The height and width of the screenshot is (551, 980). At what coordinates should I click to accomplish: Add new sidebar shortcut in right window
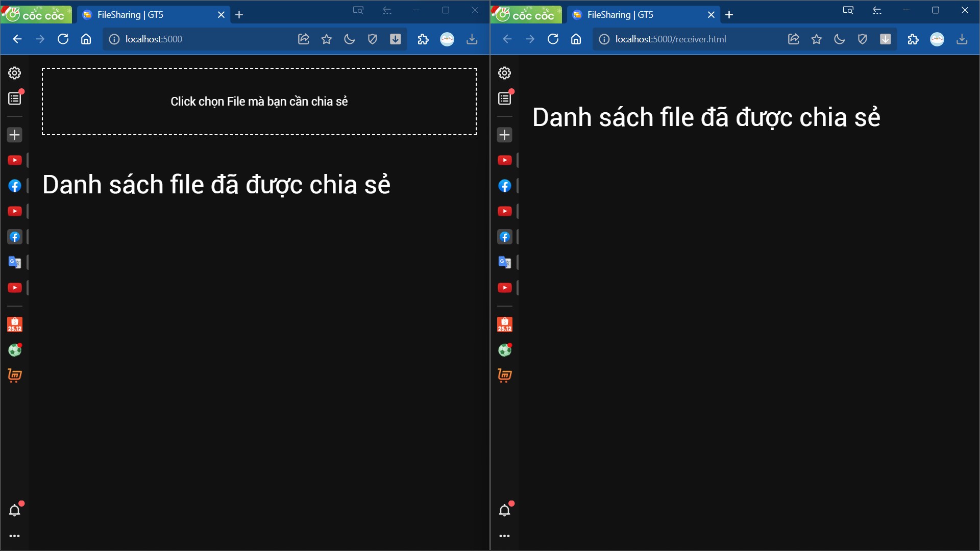coord(504,135)
